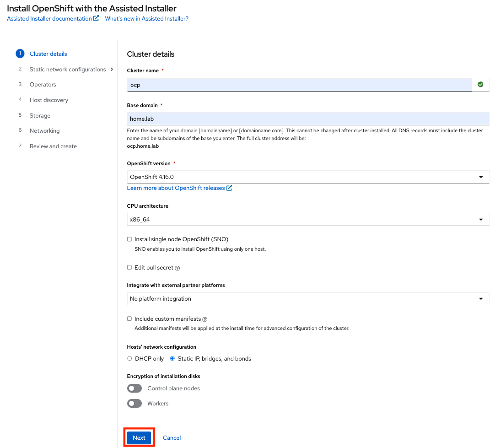Go to Review and create step
This screenshot has width=495, height=448.
[x=53, y=146]
